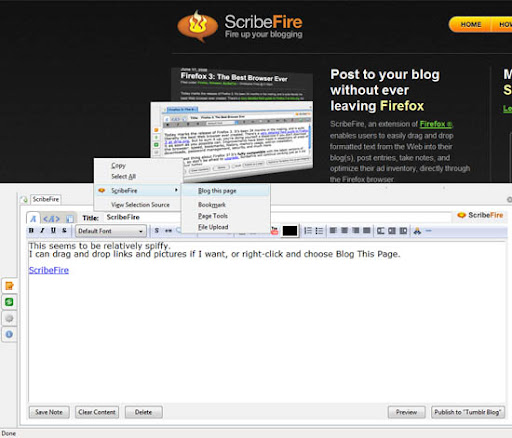Open the gray round sidebar icon
This screenshot has width=512, height=438.
point(9,318)
